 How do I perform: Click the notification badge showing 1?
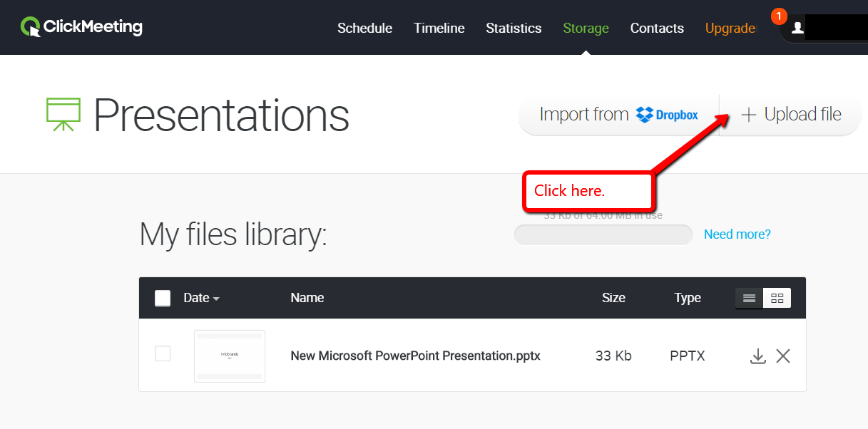point(779,16)
